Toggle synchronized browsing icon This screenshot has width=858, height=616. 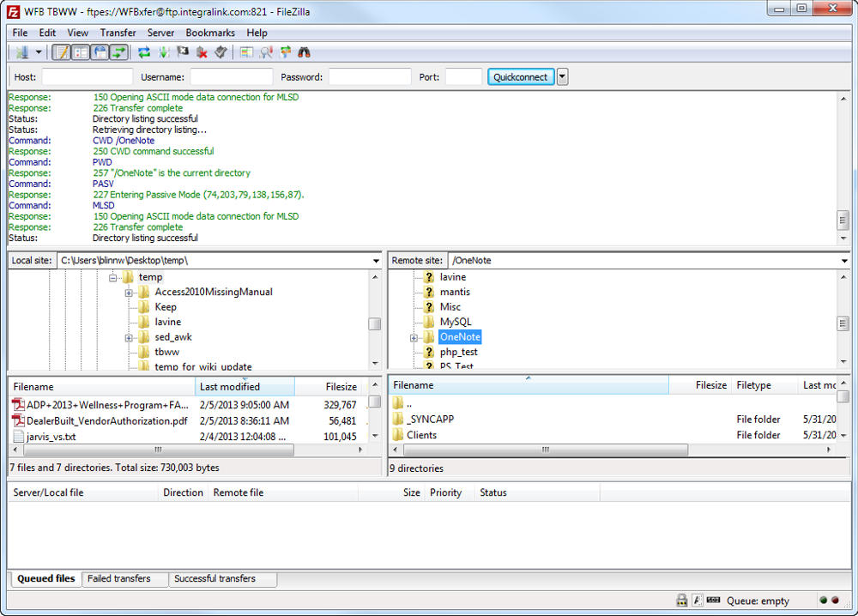(285, 52)
